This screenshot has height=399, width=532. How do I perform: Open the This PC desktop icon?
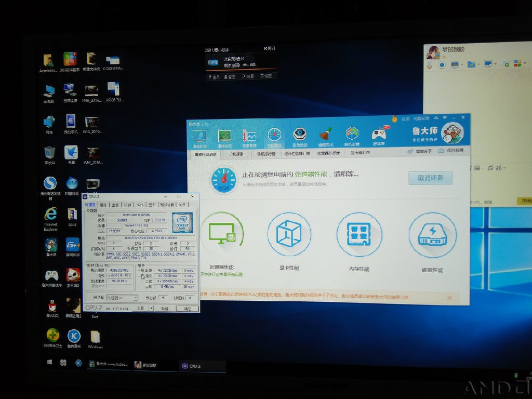click(x=49, y=93)
